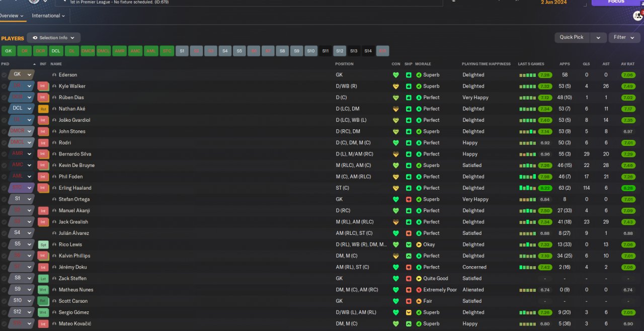Click Kyle Walker's match sharpness icon
Screen dimensions: 644x331
(409, 86)
